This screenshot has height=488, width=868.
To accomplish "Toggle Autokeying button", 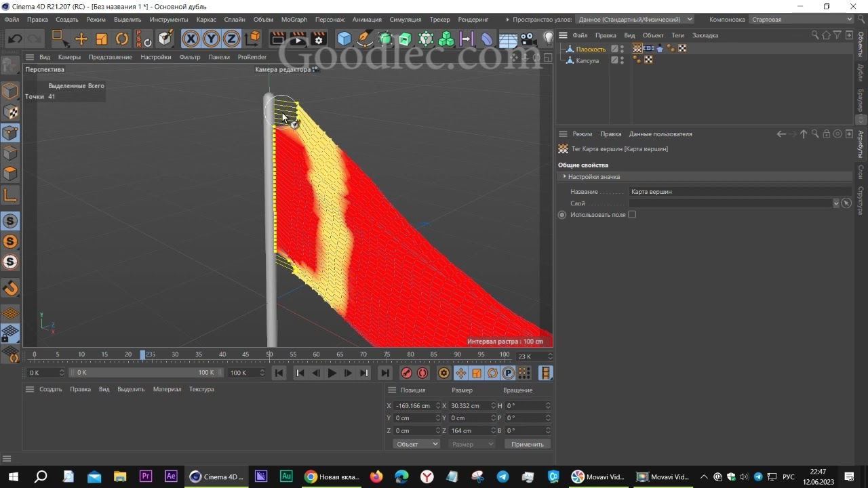I will (x=422, y=373).
